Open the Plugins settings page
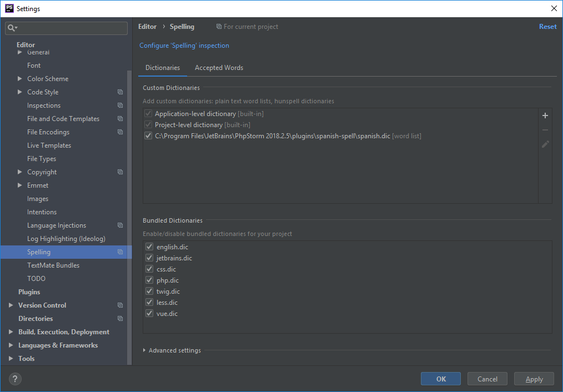Image resolution: width=563 pixels, height=392 pixels. tap(29, 292)
